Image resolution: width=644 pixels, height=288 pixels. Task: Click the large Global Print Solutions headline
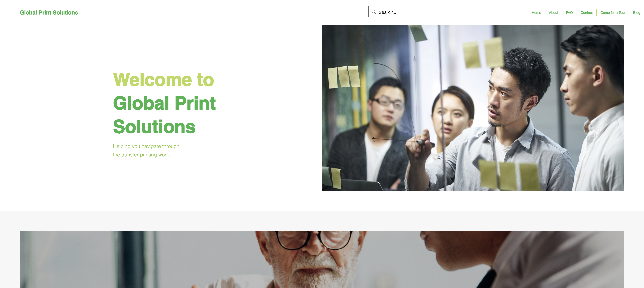(164, 115)
